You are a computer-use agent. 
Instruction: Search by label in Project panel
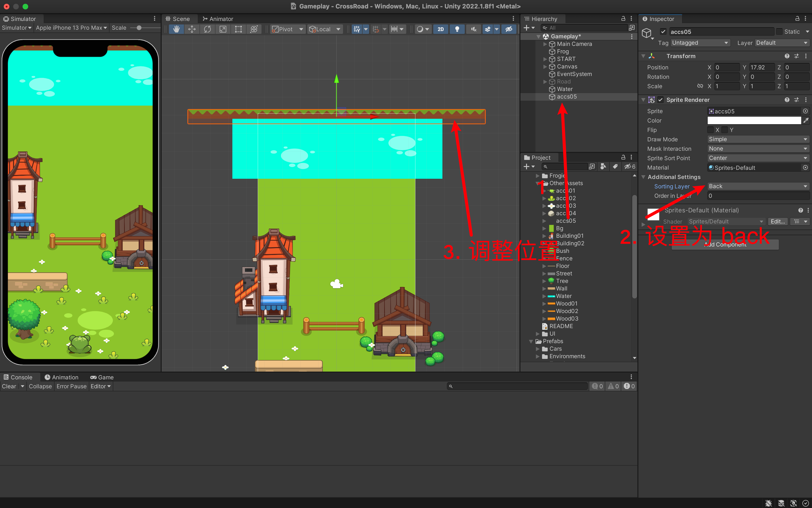coord(615,167)
